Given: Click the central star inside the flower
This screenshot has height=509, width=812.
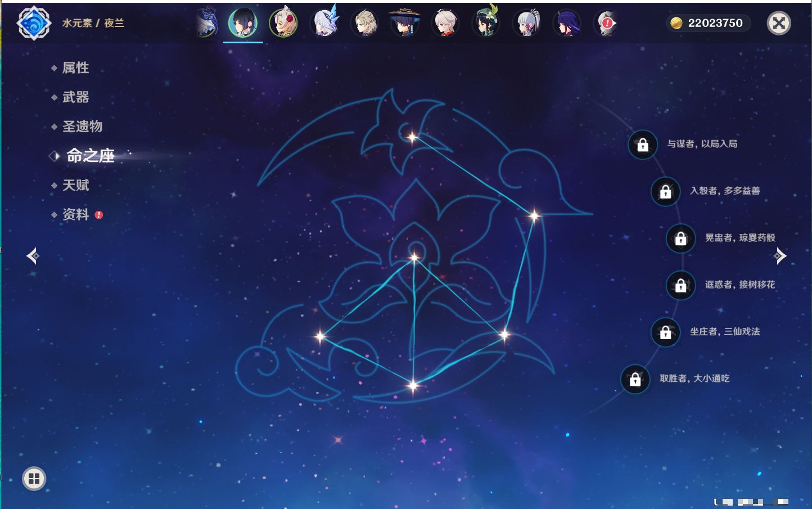Looking at the screenshot, I should [414, 258].
